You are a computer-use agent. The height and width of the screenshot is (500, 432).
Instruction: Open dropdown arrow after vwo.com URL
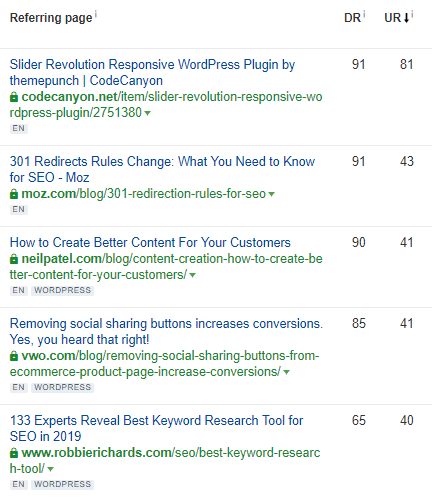pyautogui.click(x=286, y=372)
